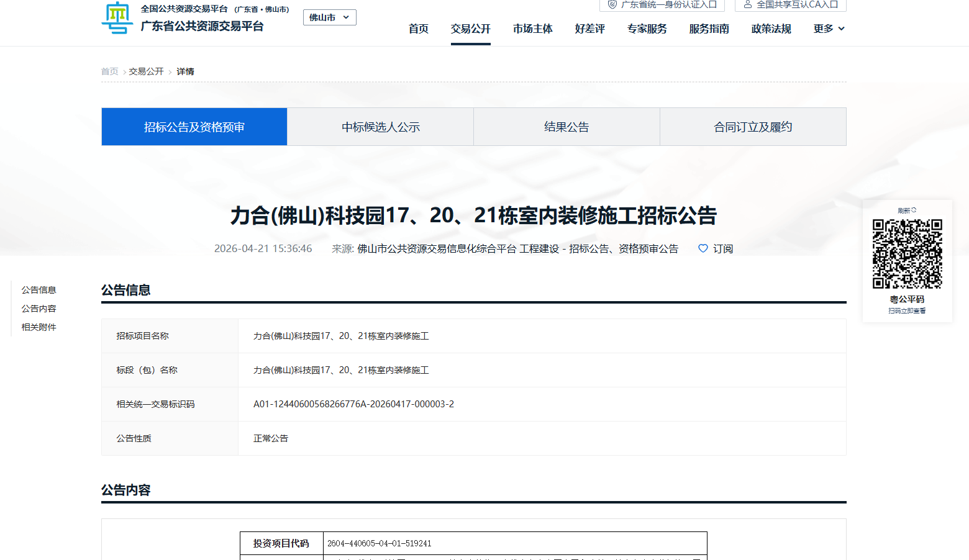Click the shield icon beside 广东省统一身份认证入口
Screen dimensions: 969x560
[x=611, y=6]
